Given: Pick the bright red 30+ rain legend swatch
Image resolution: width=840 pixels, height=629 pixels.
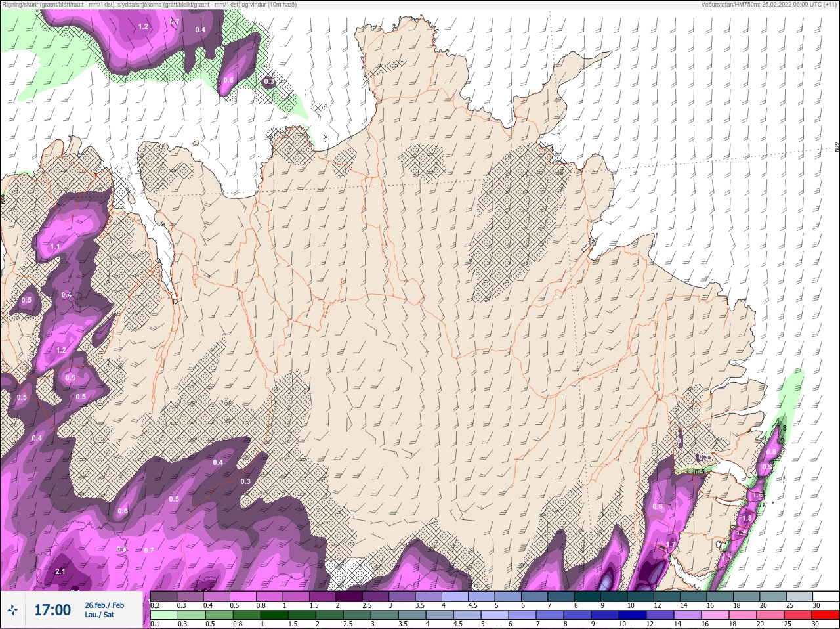Looking at the screenshot, I should pos(826,615).
